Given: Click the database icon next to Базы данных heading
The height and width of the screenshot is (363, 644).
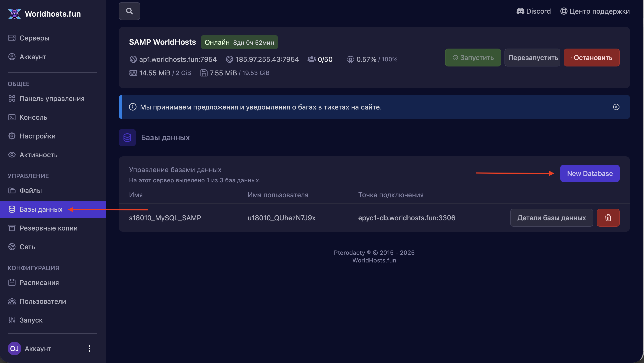Looking at the screenshot, I should pos(127,137).
